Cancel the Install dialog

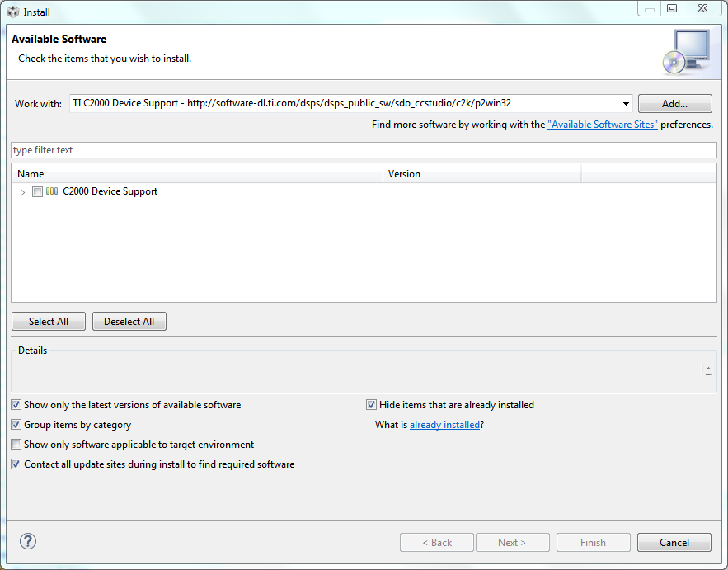pyautogui.click(x=674, y=542)
